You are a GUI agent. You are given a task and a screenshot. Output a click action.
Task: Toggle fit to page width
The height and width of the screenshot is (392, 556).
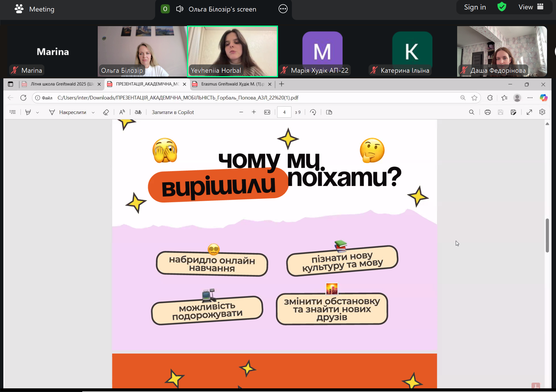pyautogui.click(x=267, y=112)
